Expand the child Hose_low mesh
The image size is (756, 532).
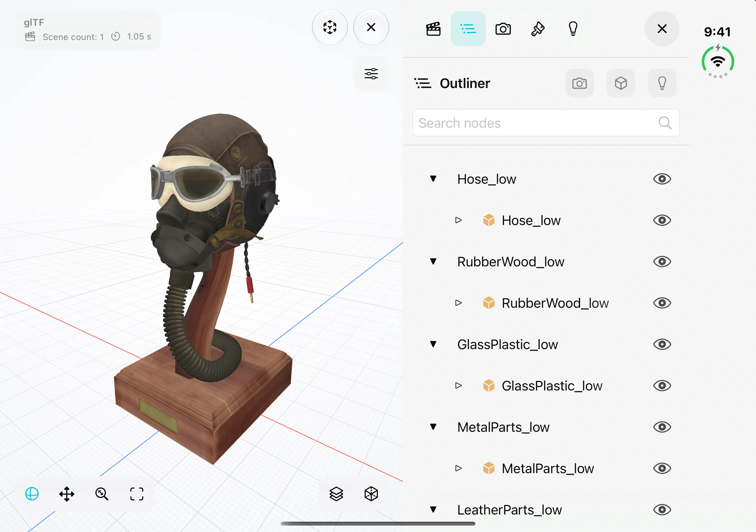(x=458, y=220)
